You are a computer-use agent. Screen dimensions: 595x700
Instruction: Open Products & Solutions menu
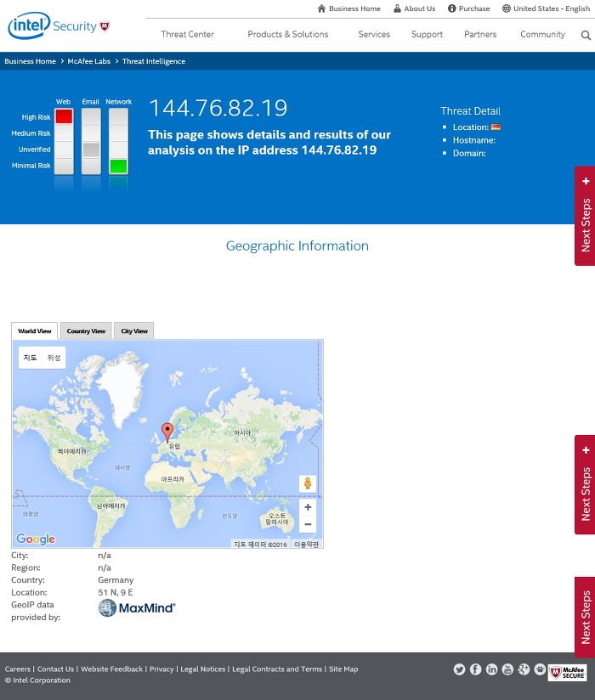pos(287,34)
